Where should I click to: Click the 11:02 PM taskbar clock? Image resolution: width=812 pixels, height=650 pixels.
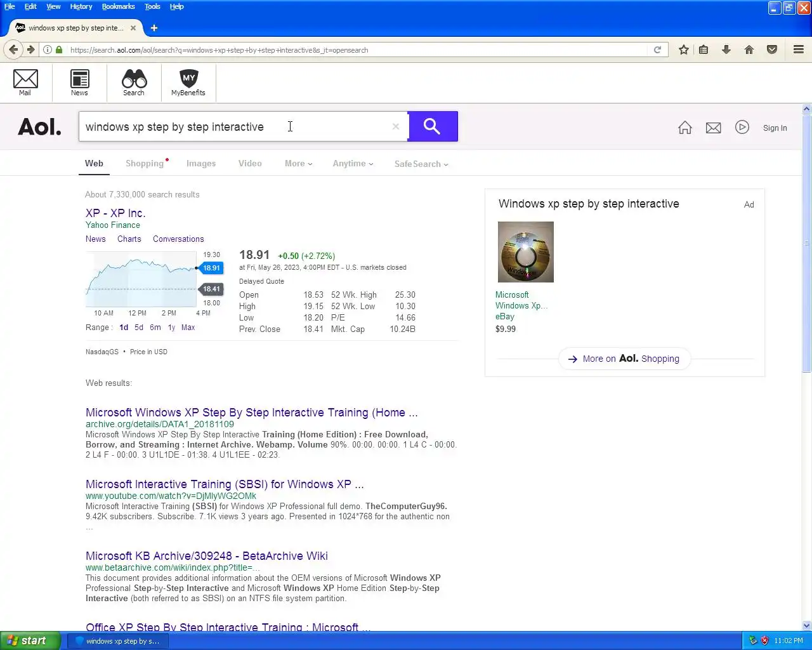[x=789, y=641]
